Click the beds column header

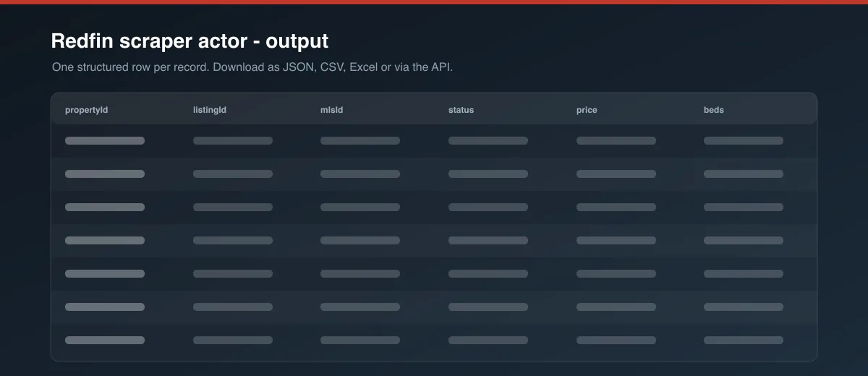[x=714, y=110]
